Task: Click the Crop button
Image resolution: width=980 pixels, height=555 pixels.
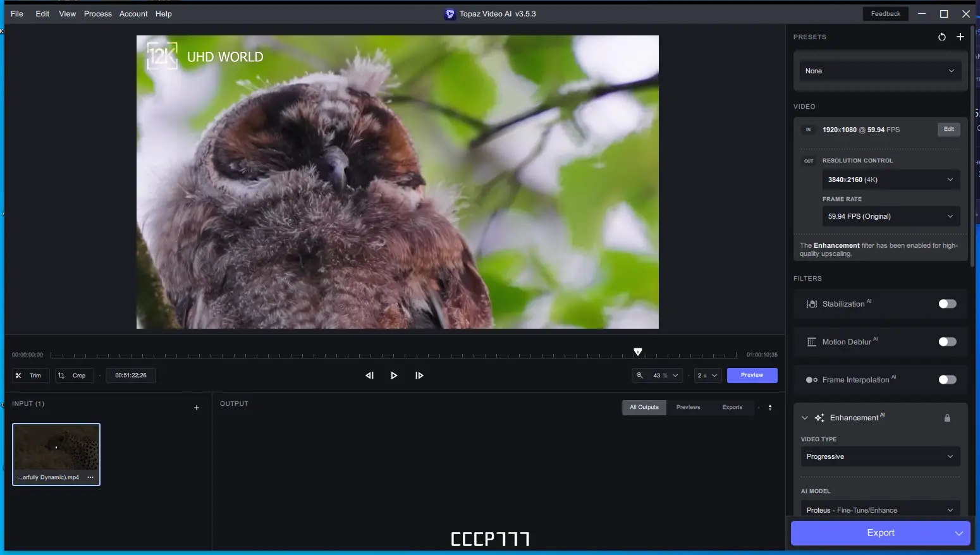Action: (75, 375)
